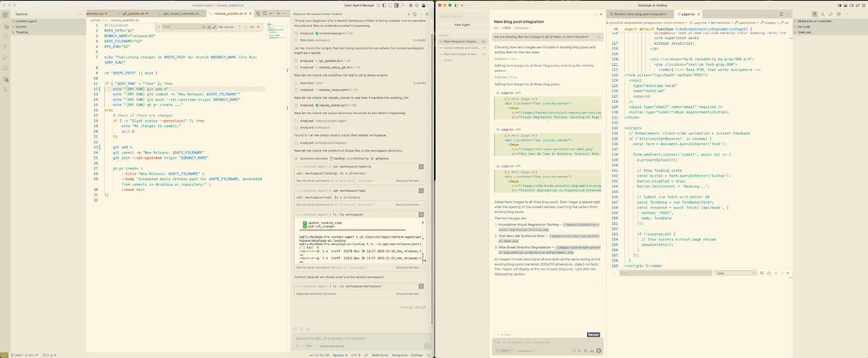This screenshot has height=358, width=868.
Task: Rate response Bad with thumbs down
Action: [424, 307]
